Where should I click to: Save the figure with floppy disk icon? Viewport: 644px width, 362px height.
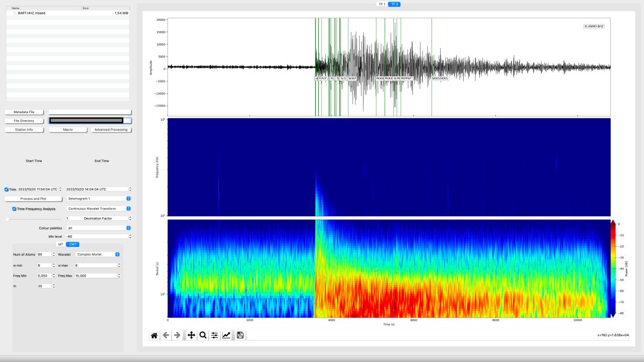pyautogui.click(x=240, y=335)
